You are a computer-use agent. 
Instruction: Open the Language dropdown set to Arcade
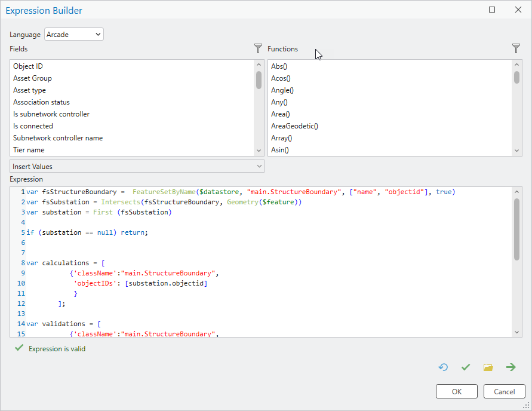coord(74,35)
